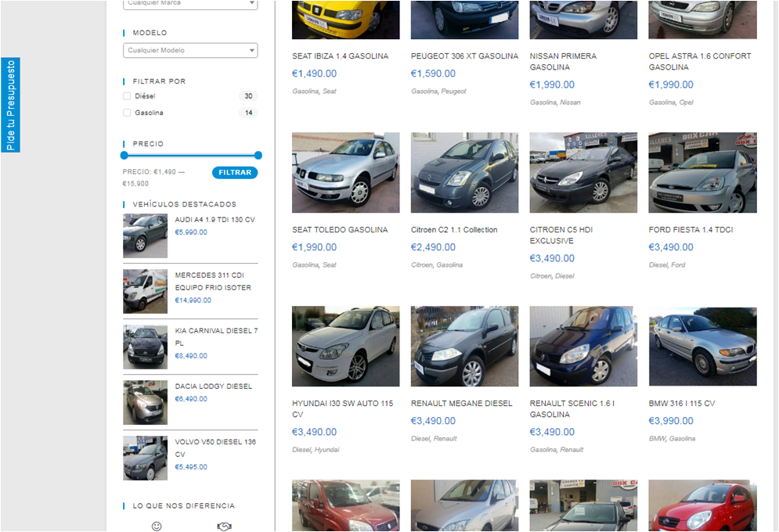Open the partly visible Marca dropdown
This screenshot has height=532, width=779.
190,4
